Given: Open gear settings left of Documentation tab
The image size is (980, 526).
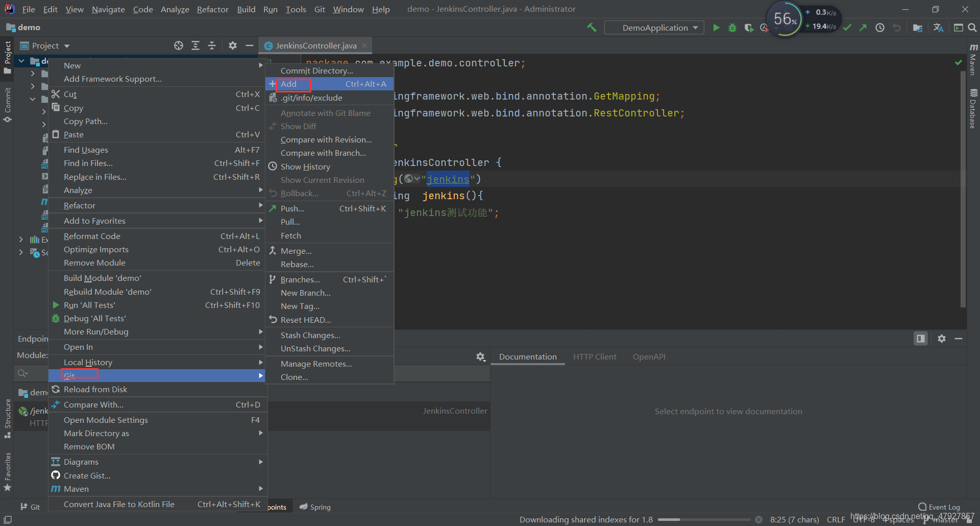Looking at the screenshot, I should (x=481, y=357).
